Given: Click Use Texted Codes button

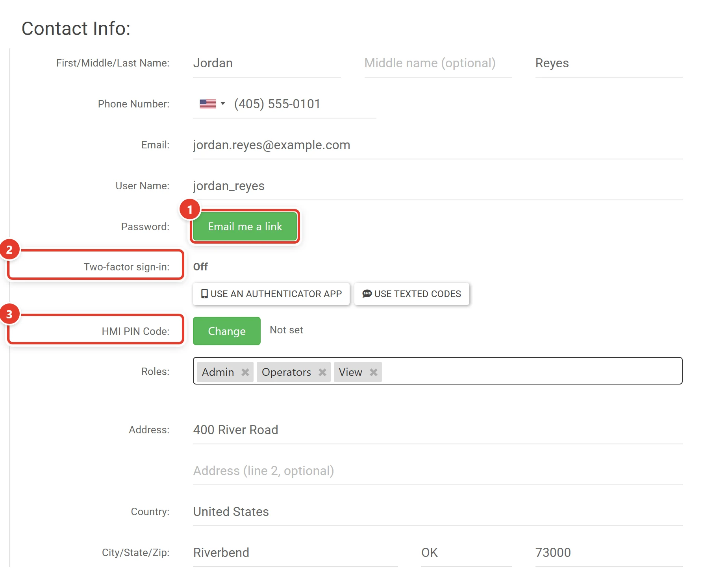Looking at the screenshot, I should 412,294.
